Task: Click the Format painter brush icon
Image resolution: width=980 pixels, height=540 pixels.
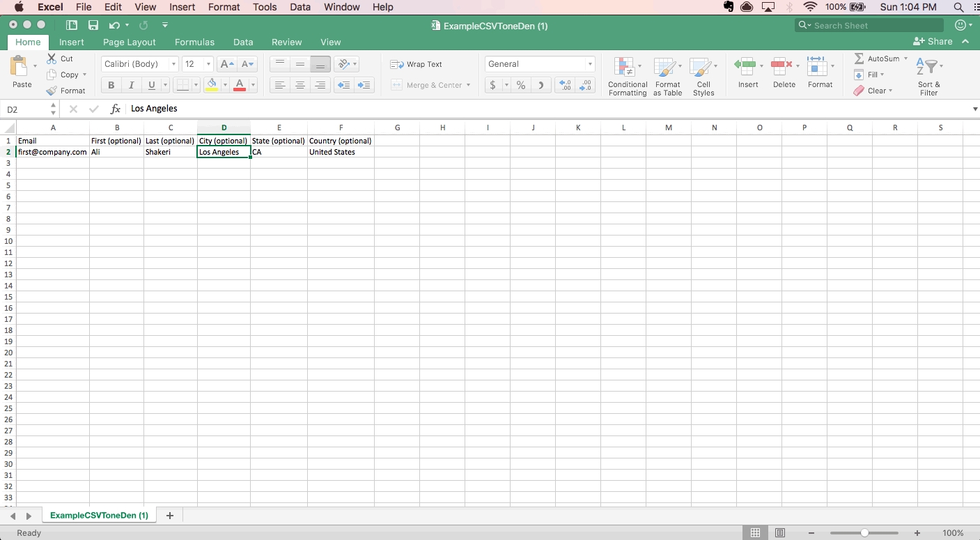Action: [x=52, y=91]
